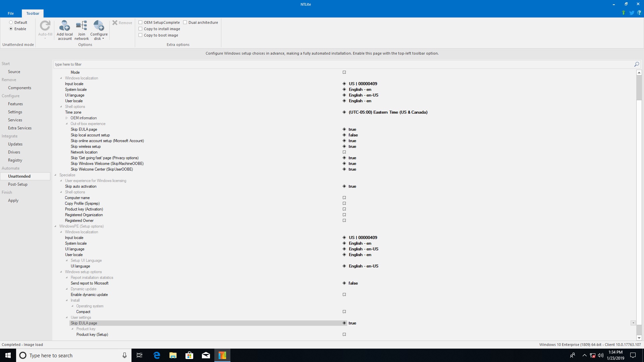Click the scrollbar up arrow
This screenshot has width=644, height=362.
pyautogui.click(x=639, y=72)
